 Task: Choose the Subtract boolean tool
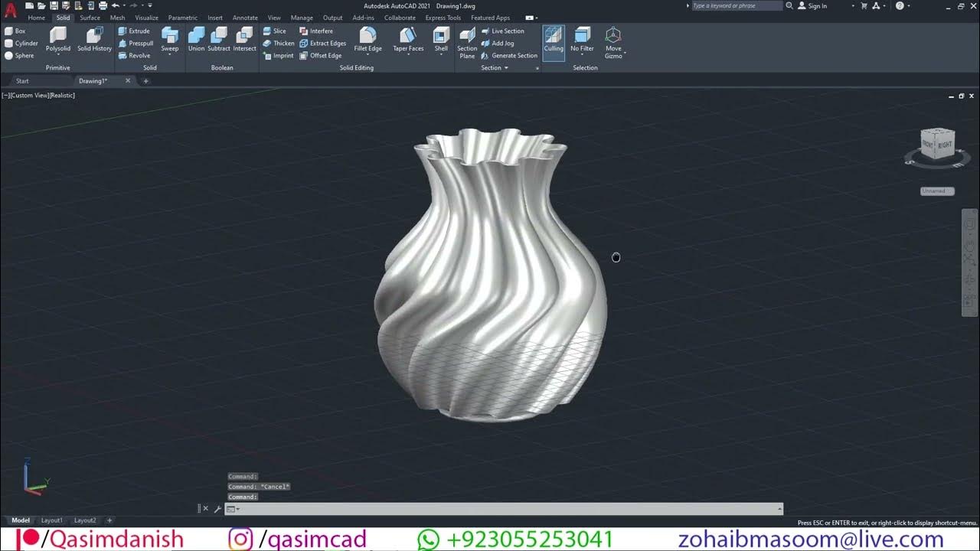(219, 39)
